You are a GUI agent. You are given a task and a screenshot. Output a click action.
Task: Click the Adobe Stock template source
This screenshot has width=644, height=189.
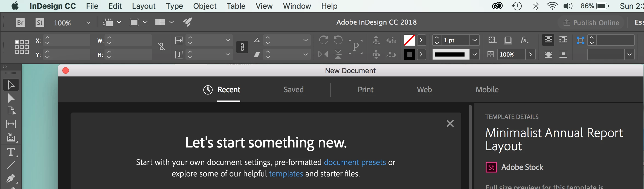tap(514, 167)
